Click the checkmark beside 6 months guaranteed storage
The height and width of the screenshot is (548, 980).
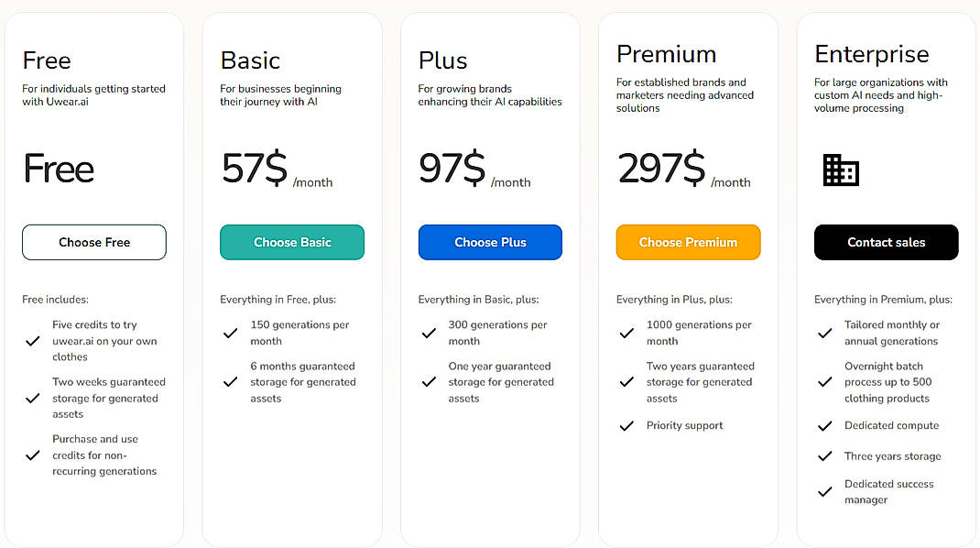[230, 382]
